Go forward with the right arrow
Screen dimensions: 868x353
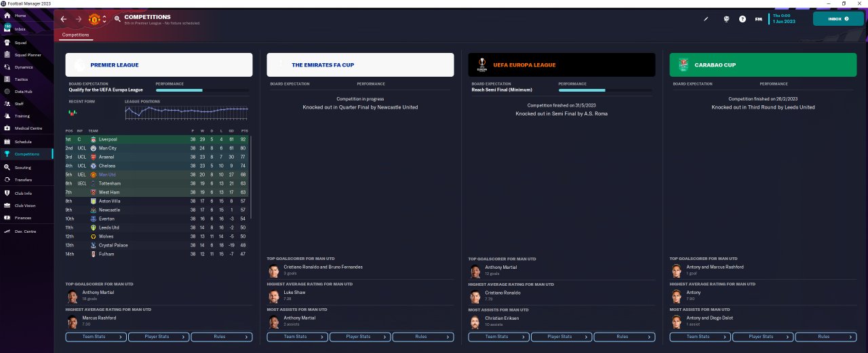79,19
